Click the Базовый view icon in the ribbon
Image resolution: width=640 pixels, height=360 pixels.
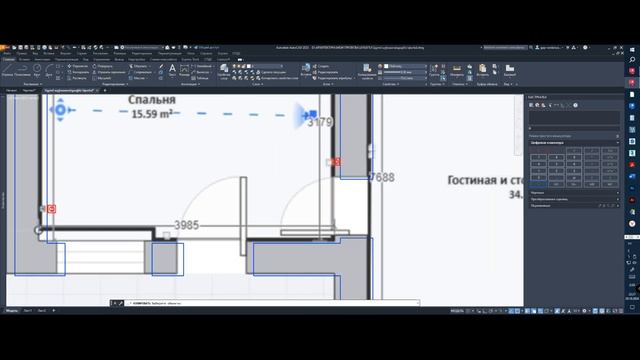509,70
